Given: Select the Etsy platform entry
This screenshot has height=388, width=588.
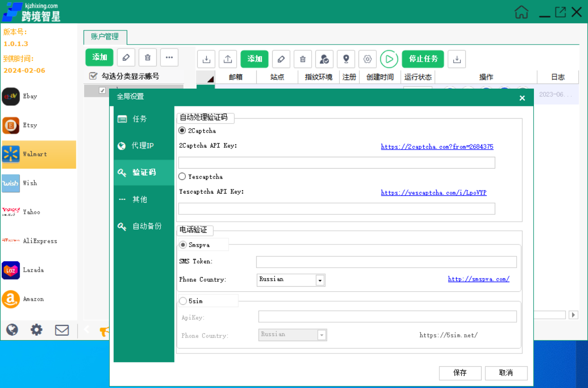Looking at the screenshot, I should pyautogui.click(x=39, y=125).
